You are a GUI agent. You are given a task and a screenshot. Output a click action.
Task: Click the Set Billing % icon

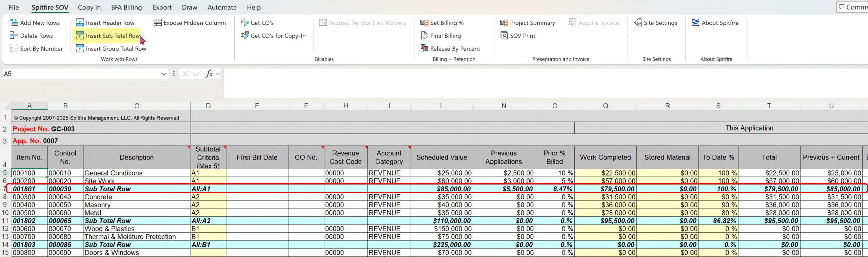click(x=424, y=23)
